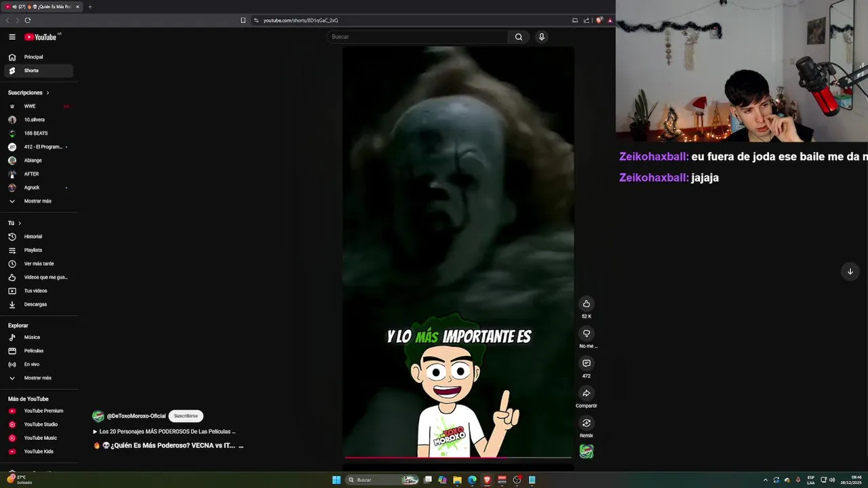
Task: Open the Ablange channel
Action: [x=39, y=161]
